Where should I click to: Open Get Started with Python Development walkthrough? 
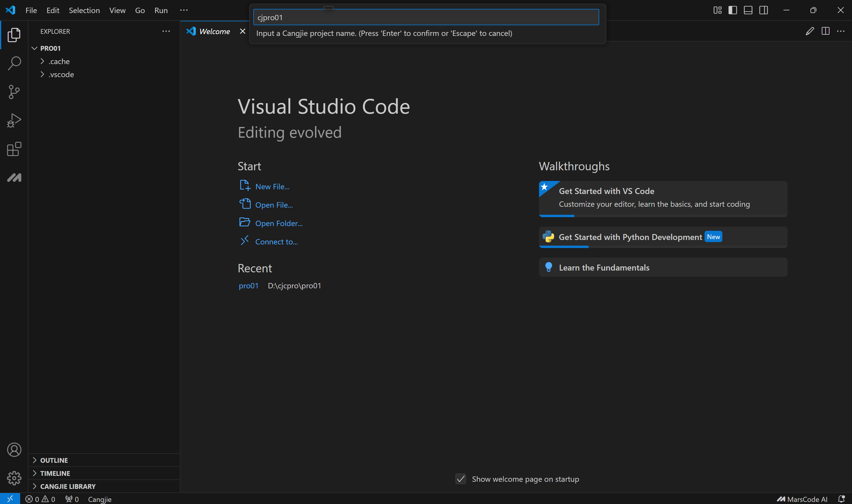point(663,237)
